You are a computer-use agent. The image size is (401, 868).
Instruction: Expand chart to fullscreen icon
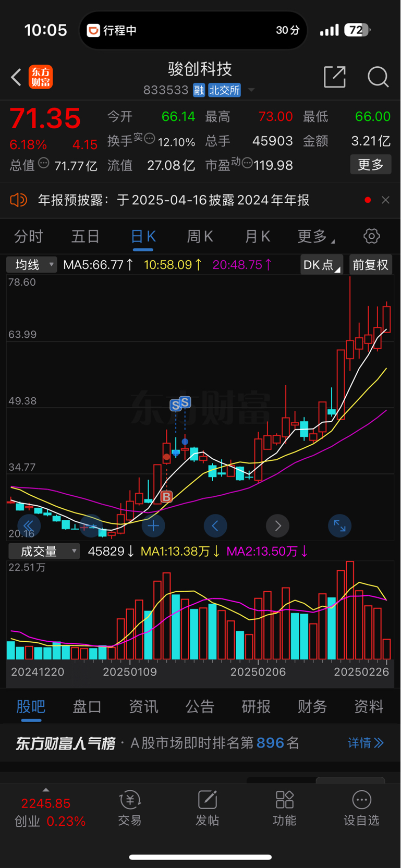click(340, 526)
